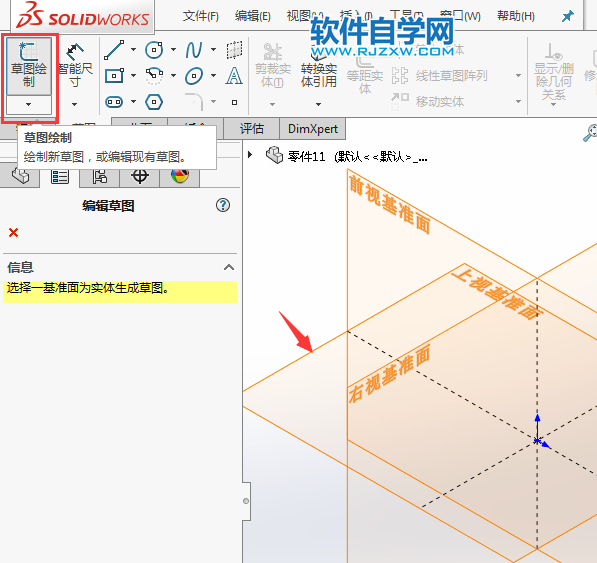
Task: Select the sketch Fillet tool
Action: (194, 102)
